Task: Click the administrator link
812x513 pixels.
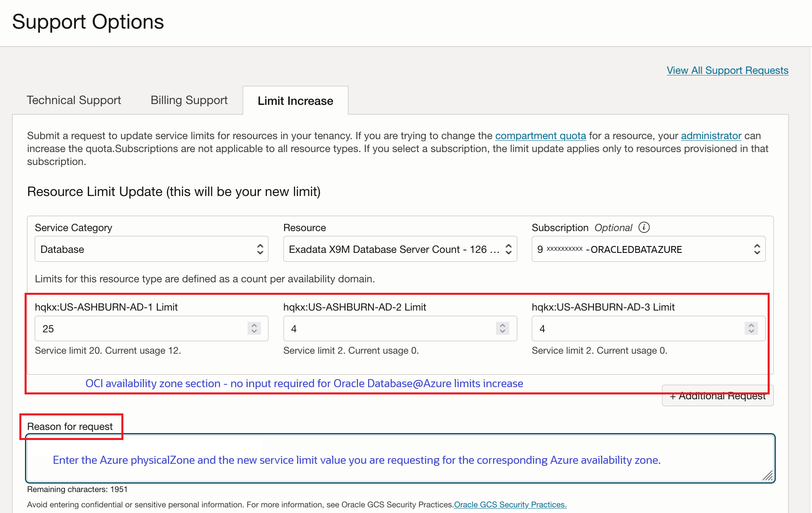Action: pyautogui.click(x=711, y=136)
